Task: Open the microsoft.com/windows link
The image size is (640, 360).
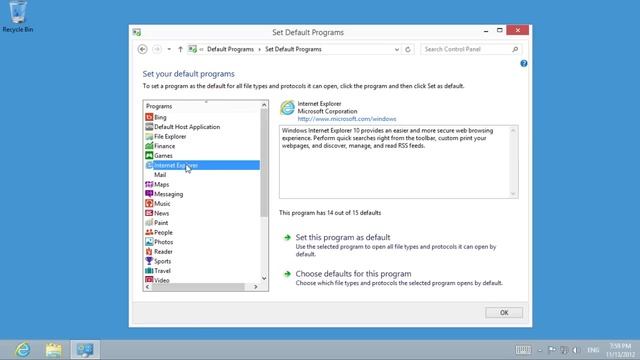Action: coord(347,119)
